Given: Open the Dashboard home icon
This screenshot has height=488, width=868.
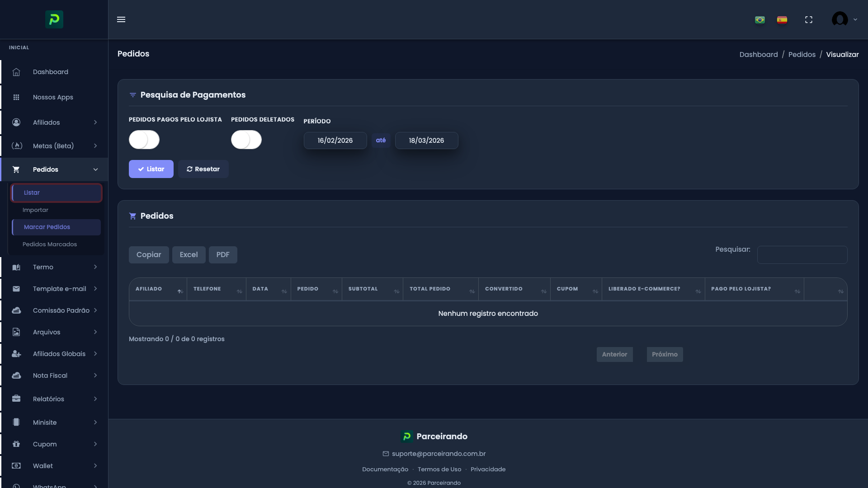Looking at the screenshot, I should tap(16, 72).
